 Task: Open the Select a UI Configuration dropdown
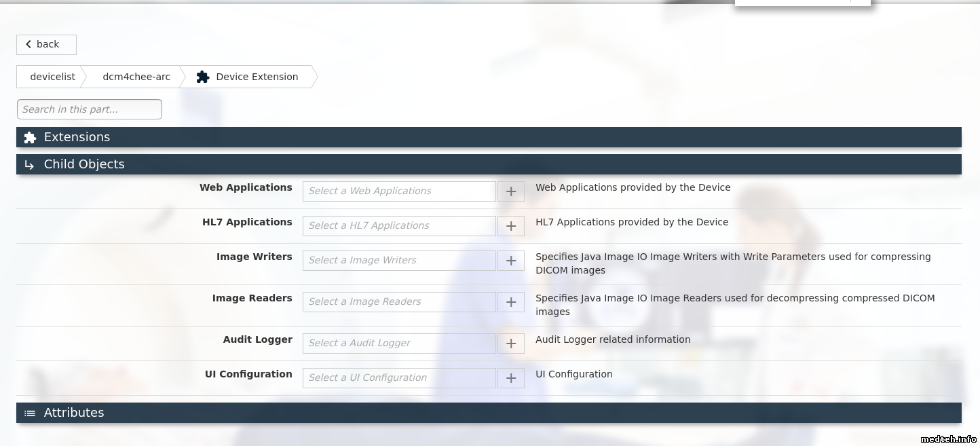point(399,378)
